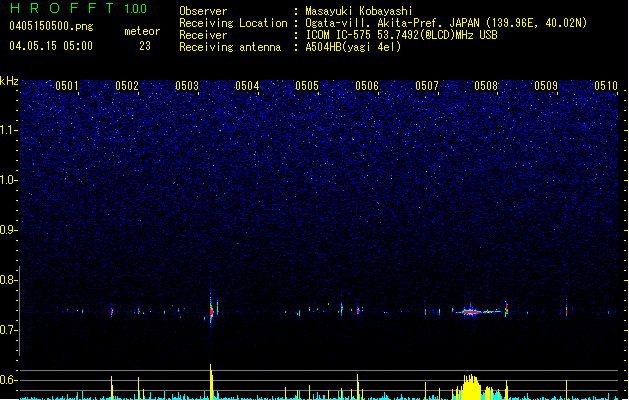Click the meteor count value 23
This screenshot has height=400, width=629.
pos(145,46)
